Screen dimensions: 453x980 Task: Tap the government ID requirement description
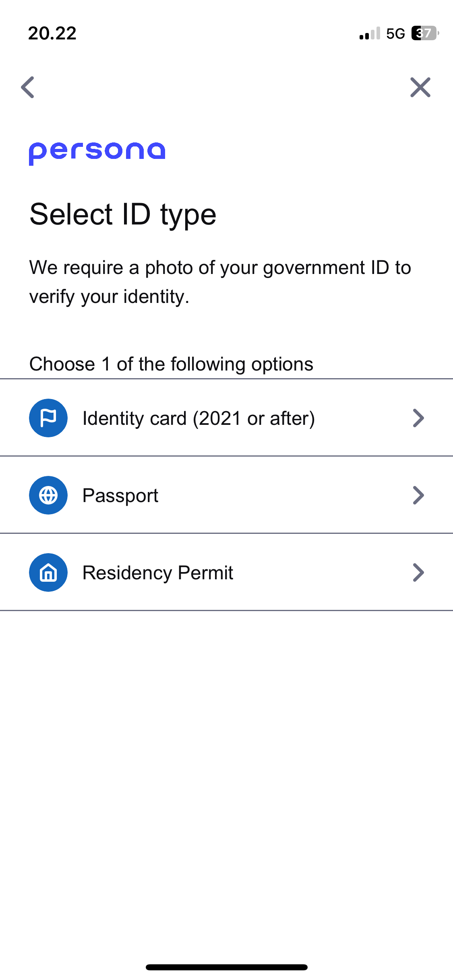[220, 282]
